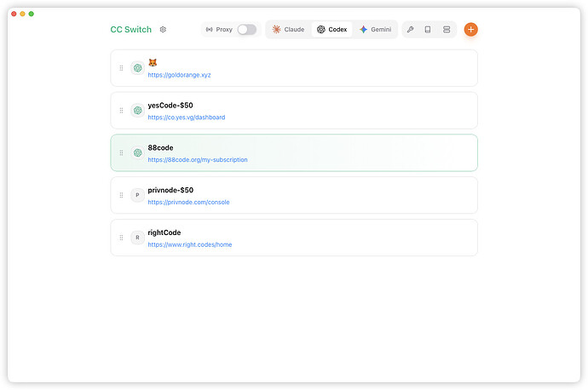Toggle the Proxy switch
This screenshot has height=390, width=588.
[247, 29]
